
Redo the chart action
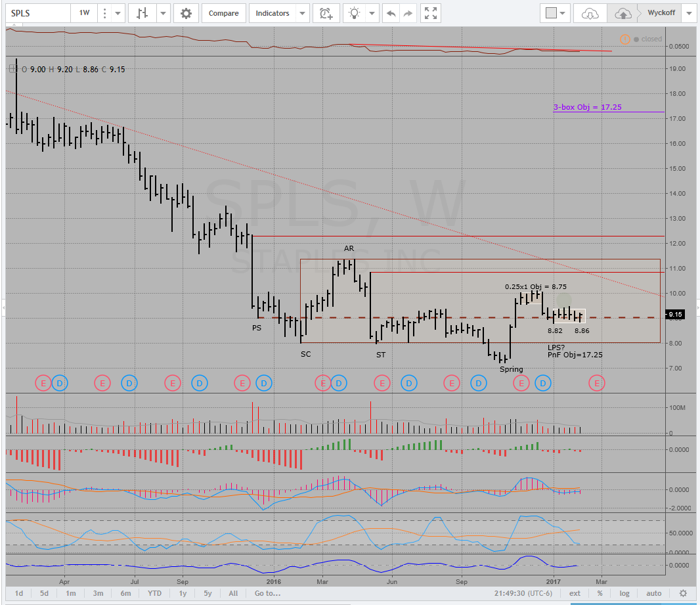coord(408,13)
